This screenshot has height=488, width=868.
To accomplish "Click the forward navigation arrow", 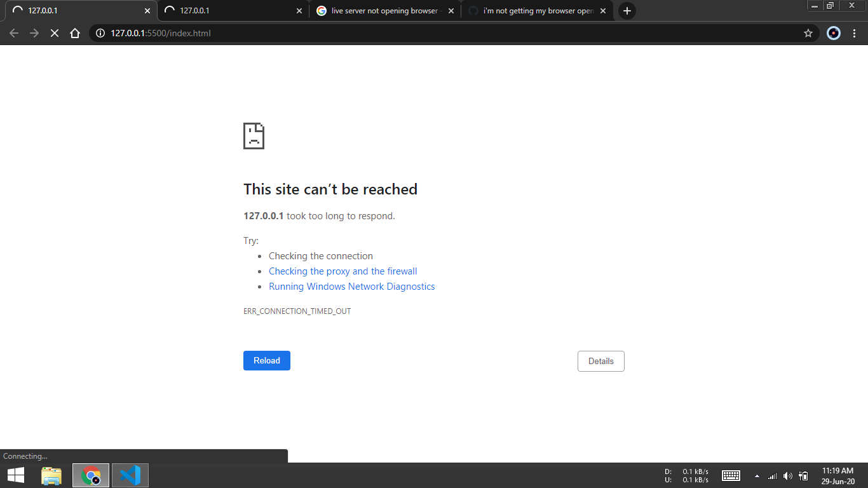I will point(34,33).
